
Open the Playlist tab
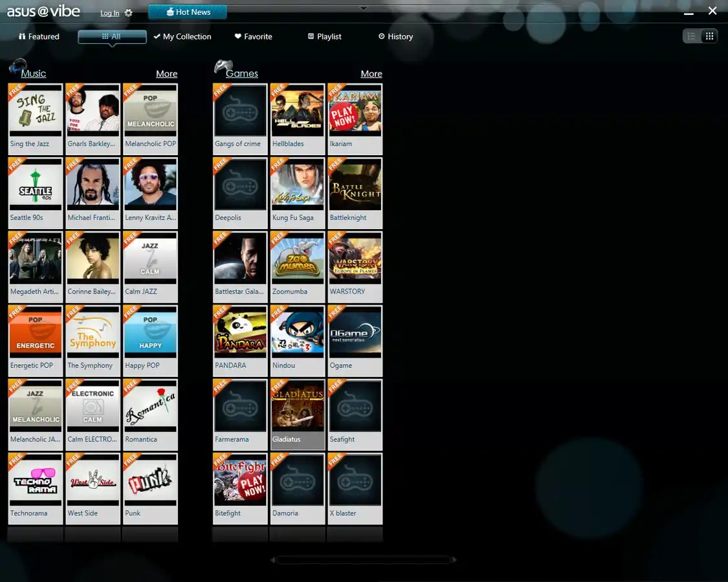325,37
